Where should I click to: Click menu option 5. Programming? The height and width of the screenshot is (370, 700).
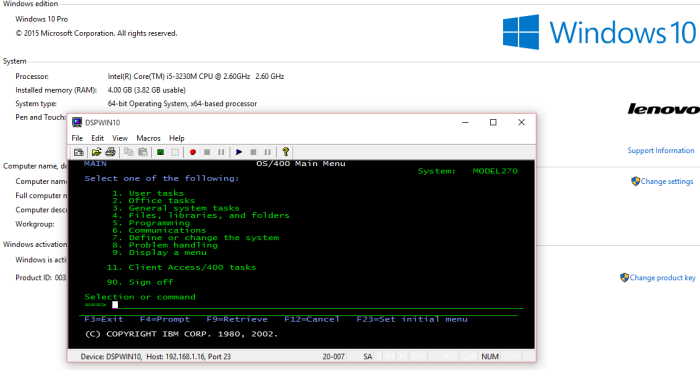pyautogui.click(x=151, y=223)
